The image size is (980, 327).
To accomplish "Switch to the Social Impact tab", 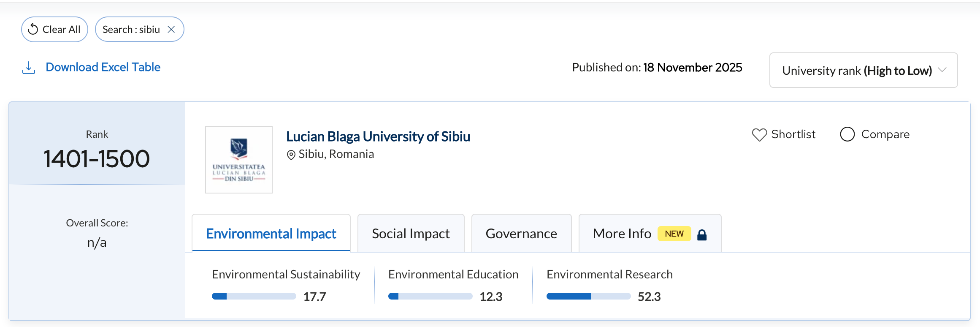I will point(411,234).
